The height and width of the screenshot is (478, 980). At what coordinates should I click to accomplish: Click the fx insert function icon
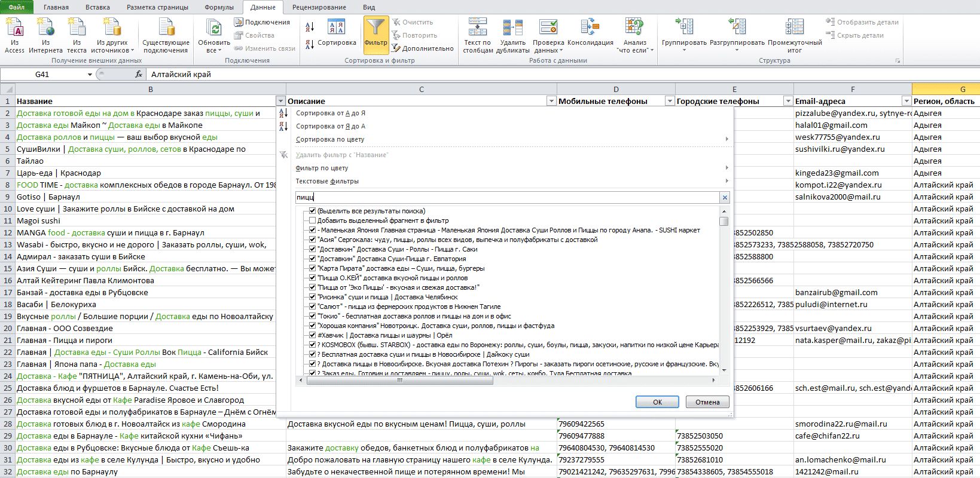coord(139,74)
